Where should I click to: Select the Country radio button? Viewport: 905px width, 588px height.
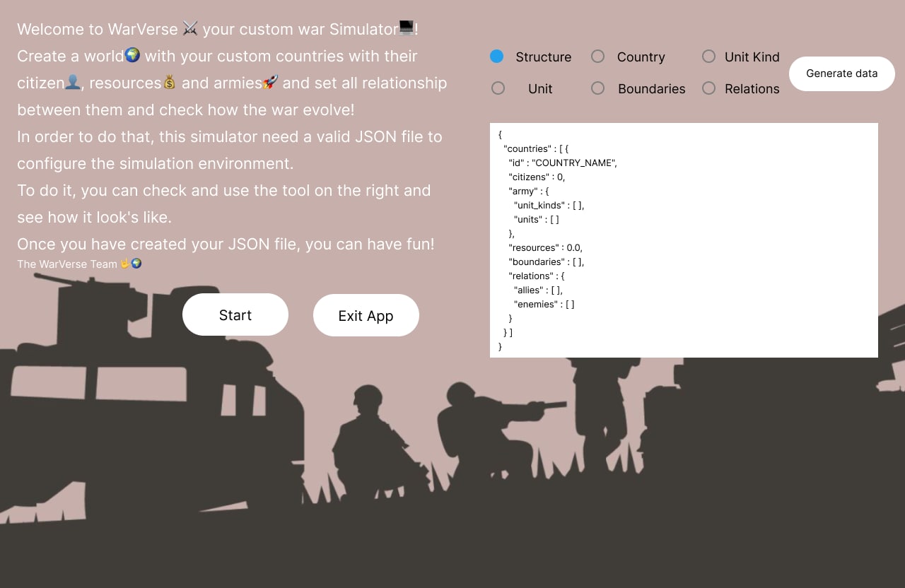click(598, 57)
